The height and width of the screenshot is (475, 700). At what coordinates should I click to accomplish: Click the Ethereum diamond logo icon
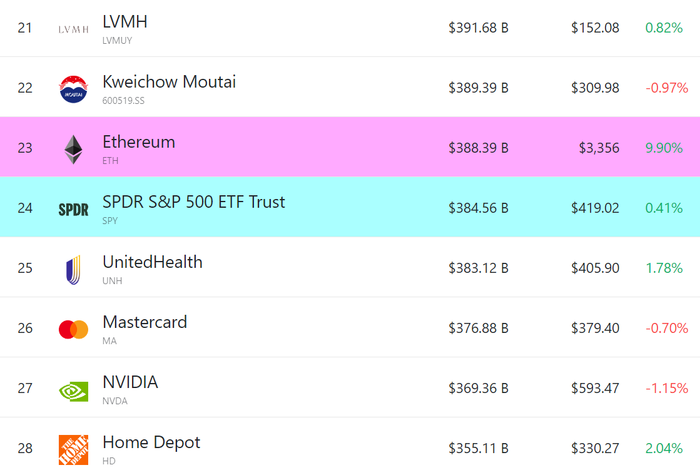(73, 150)
